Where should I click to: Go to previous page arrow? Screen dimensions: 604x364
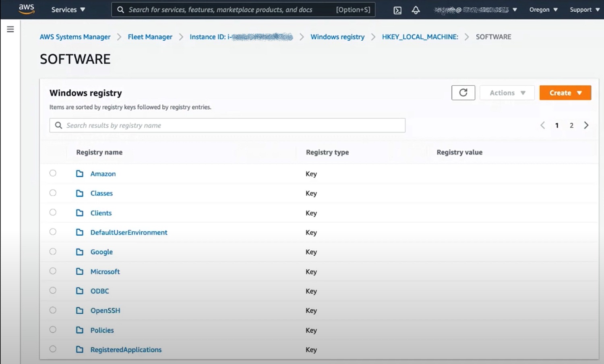542,125
